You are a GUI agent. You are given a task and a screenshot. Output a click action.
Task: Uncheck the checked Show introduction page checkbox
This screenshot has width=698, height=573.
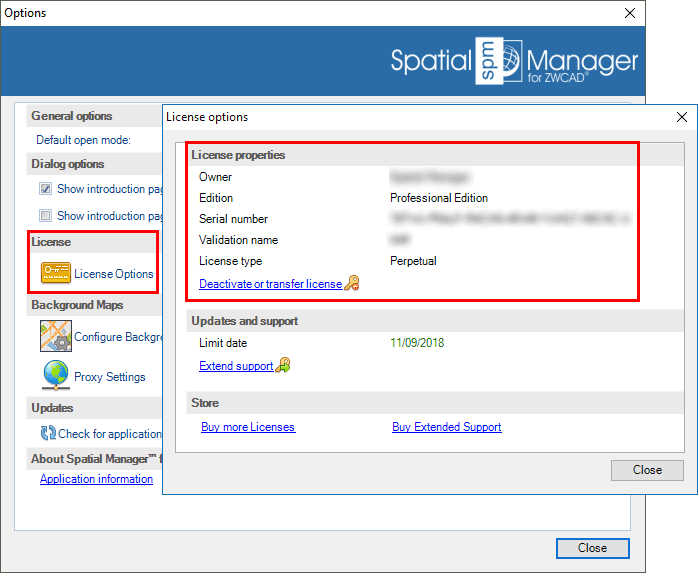45,188
